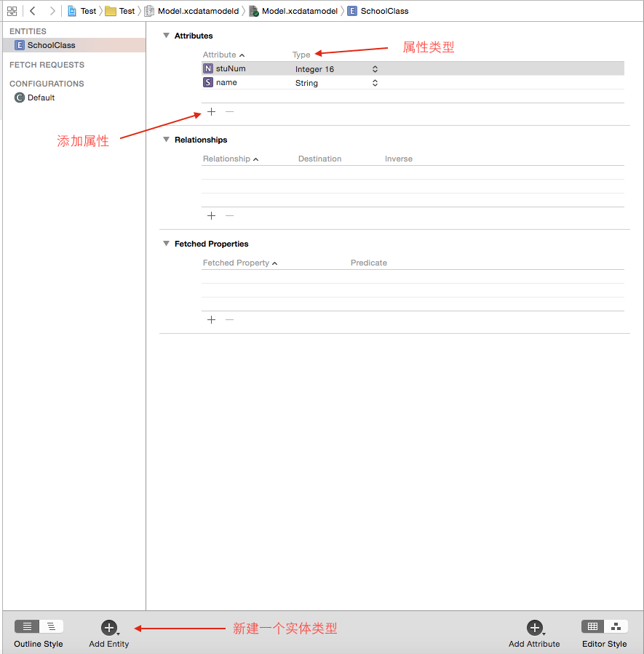The image size is (644, 654).
Task: Open the Model.xcdatamodeld breadcrumb
Action: tap(192, 11)
